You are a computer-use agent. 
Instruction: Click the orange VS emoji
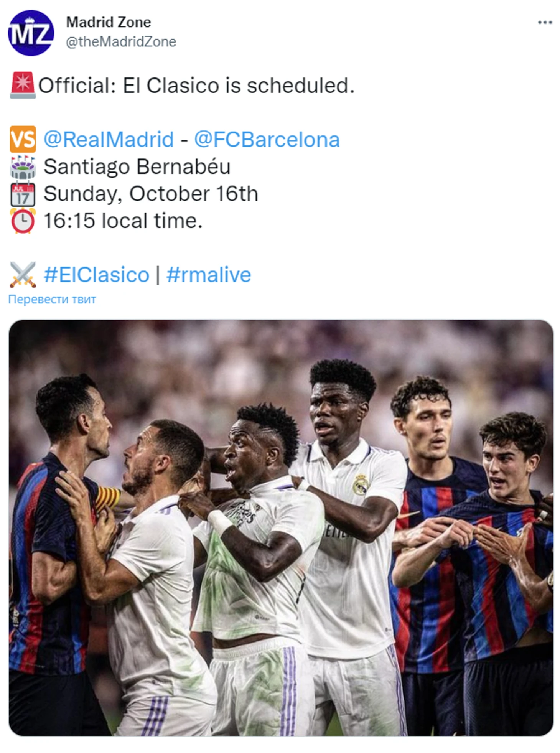tap(23, 139)
